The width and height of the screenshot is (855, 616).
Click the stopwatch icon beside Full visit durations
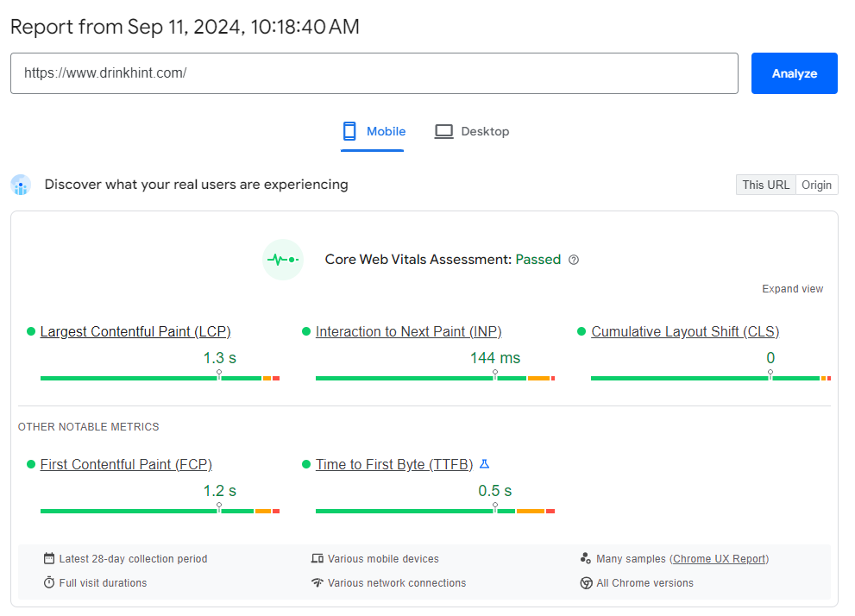(x=49, y=583)
